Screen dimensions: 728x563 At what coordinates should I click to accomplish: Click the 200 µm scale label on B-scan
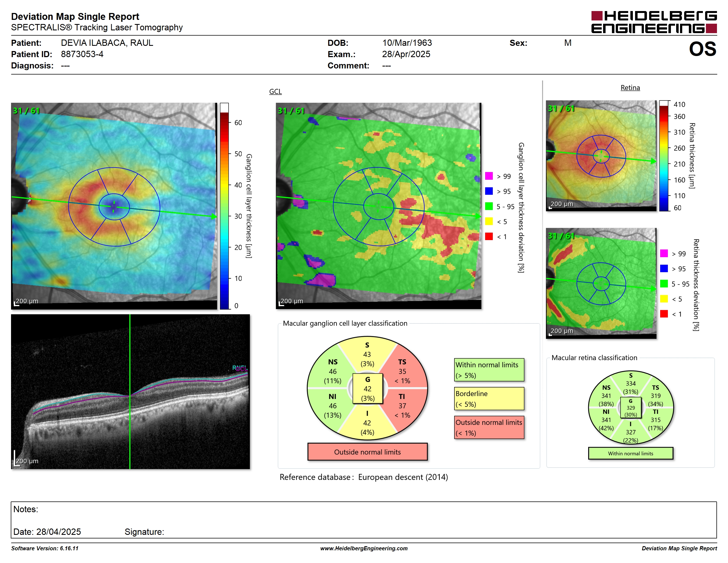click(x=27, y=461)
